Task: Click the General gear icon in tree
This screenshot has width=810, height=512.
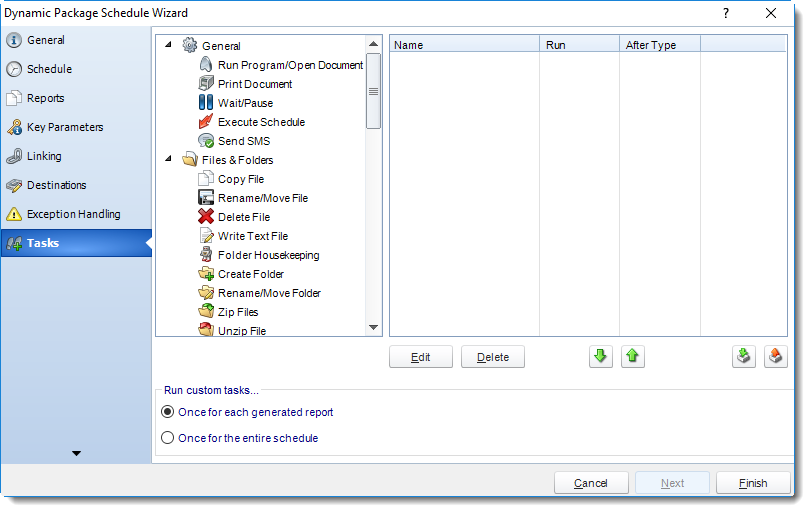Action: click(x=190, y=45)
